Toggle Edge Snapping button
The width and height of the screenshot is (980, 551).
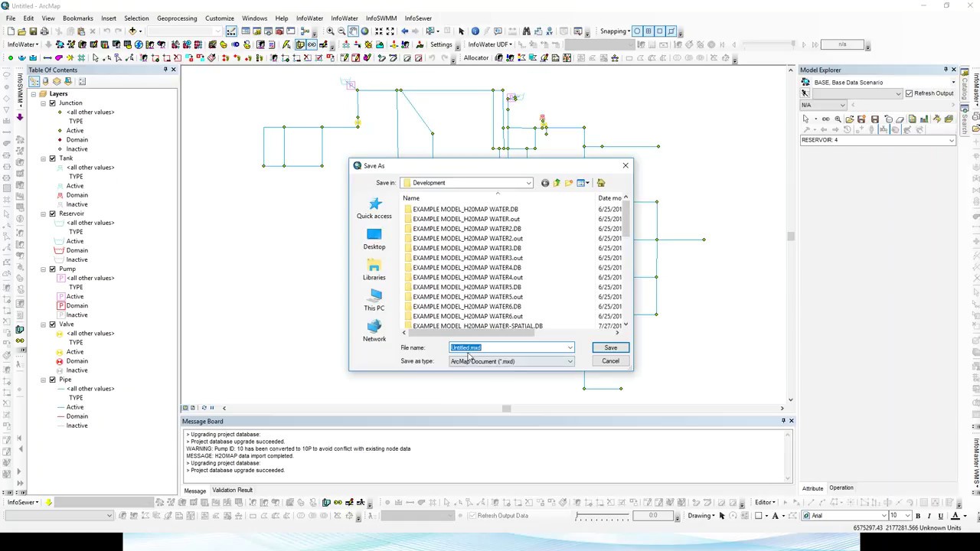click(x=671, y=31)
